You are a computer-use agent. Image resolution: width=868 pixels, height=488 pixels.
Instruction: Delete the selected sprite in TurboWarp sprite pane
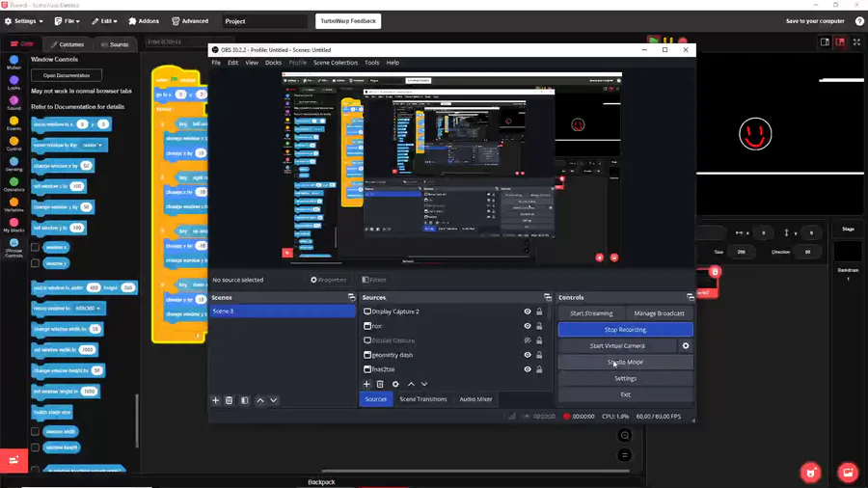715,272
